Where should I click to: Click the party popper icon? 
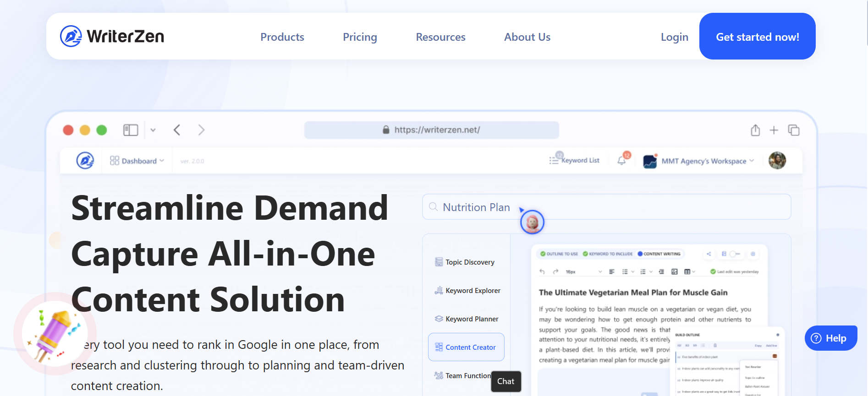[x=55, y=334]
